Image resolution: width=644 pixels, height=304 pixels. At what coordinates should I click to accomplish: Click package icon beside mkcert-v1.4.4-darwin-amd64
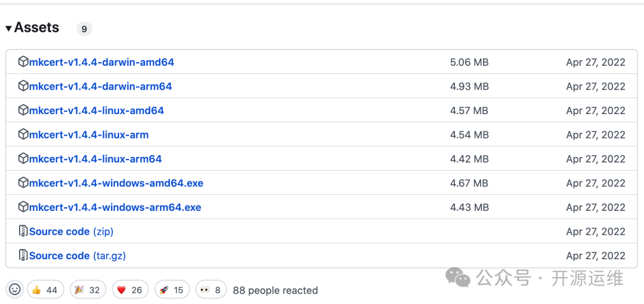(x=23, y=62)
